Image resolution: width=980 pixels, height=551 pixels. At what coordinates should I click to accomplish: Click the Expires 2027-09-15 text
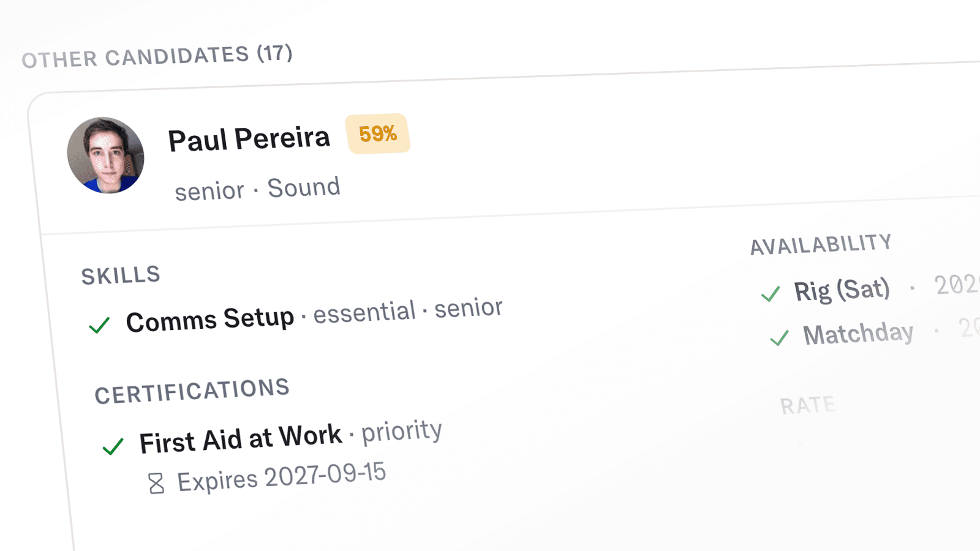click(282, 477)
